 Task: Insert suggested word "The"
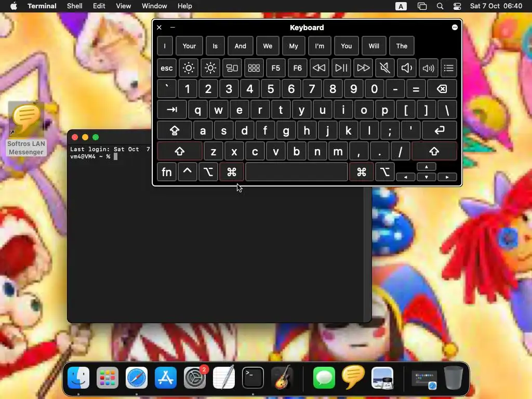pyautogui.click(x=402, y=46)
